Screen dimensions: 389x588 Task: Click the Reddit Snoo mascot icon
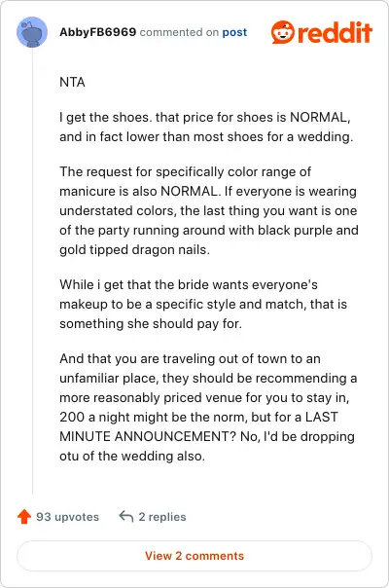pyautogui.click(x=283, y=32)
